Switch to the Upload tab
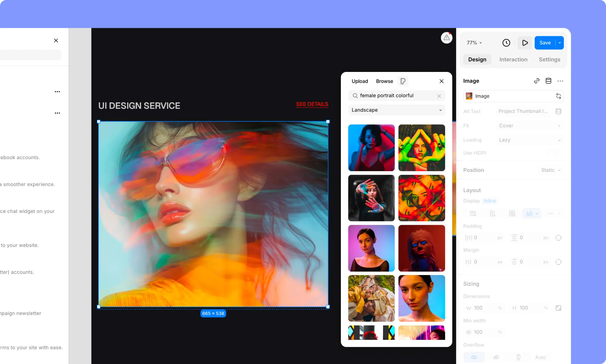Viewport: 606px width, 364px height. (x=360, y=81)
